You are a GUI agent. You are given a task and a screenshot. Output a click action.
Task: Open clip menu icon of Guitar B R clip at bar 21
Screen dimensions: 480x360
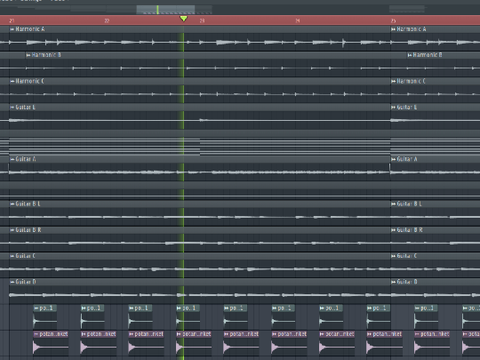tap(12, 230)
